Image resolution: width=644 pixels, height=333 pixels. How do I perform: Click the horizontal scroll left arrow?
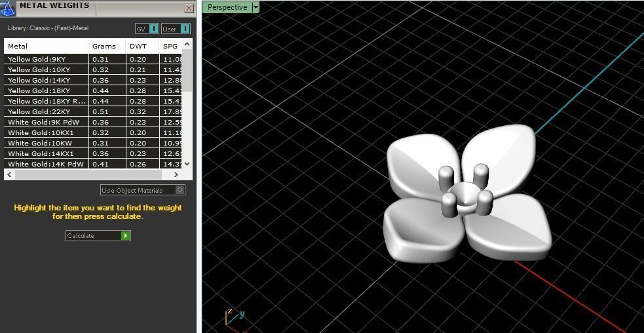pyautogui.click(x=9, y=175)
